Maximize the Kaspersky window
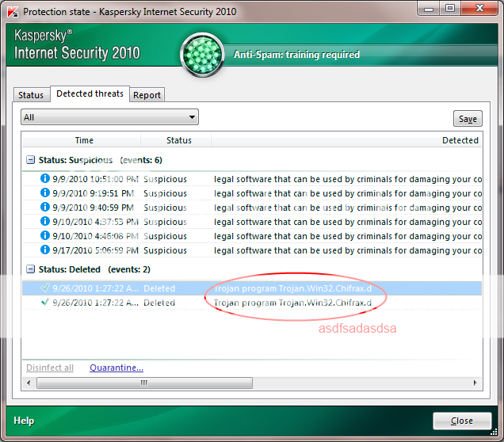Screen dimensions: 504x442 450,9
